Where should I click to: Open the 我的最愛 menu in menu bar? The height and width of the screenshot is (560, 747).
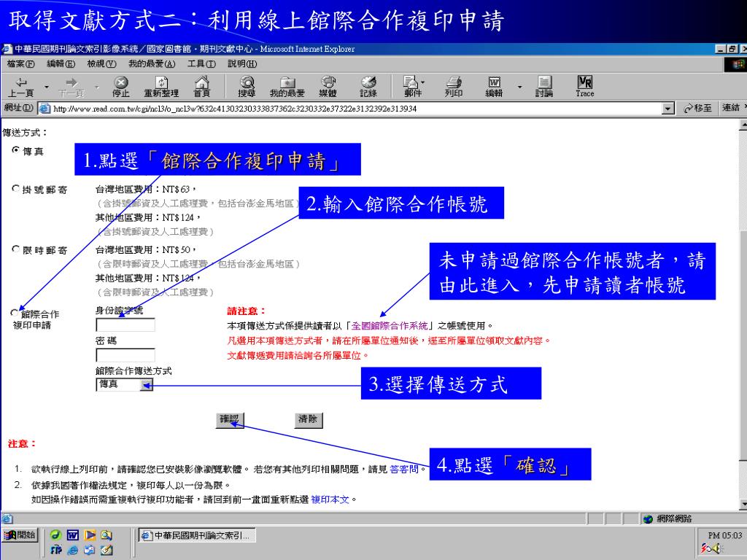[152, 63]
